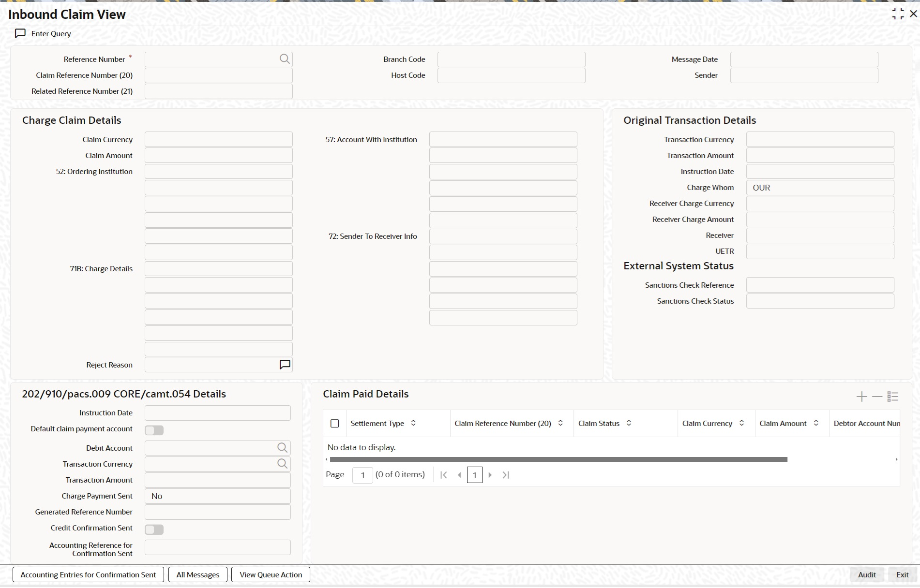Click the Page number input box
The height and width of the screenshot is (588, 920).
pyautogui.click(x=362, y=475)
